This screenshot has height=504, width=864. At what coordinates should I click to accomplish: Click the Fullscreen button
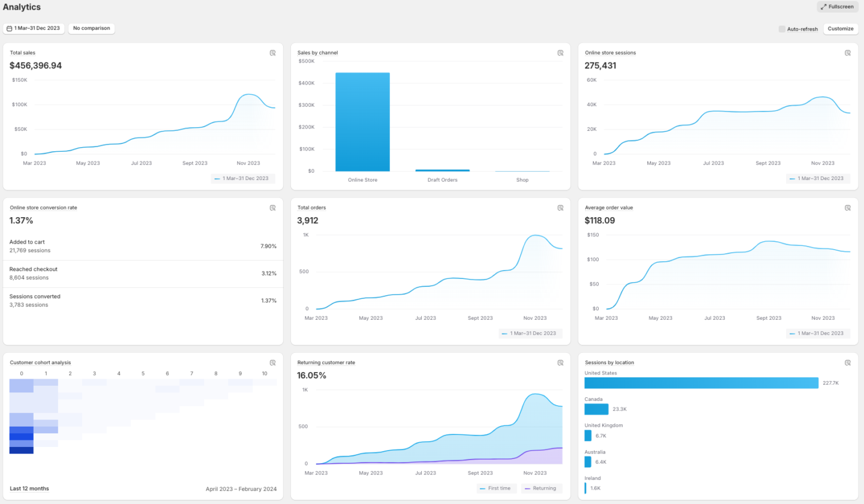tap(838, 7)
